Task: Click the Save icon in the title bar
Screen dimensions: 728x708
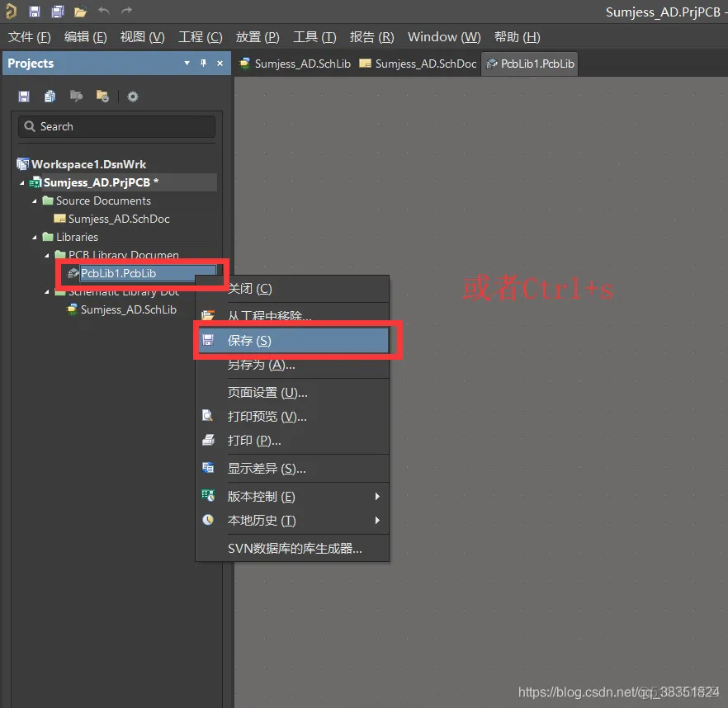Action: point(35,12)
